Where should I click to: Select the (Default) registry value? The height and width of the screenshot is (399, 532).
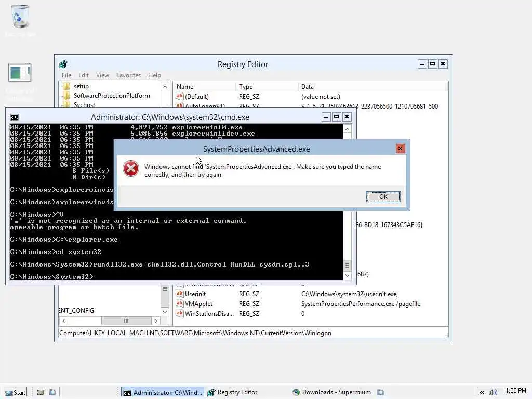point(197,96)
